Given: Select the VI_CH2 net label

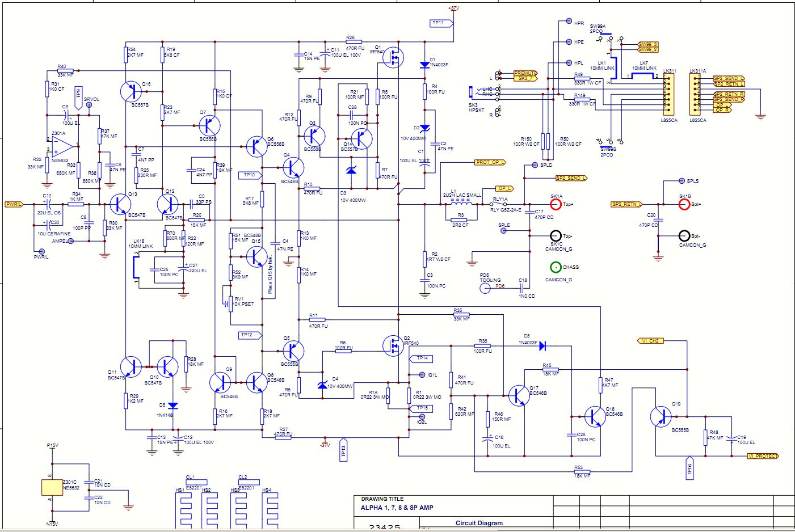Looking at the screenshot, I should click(651, 341).
